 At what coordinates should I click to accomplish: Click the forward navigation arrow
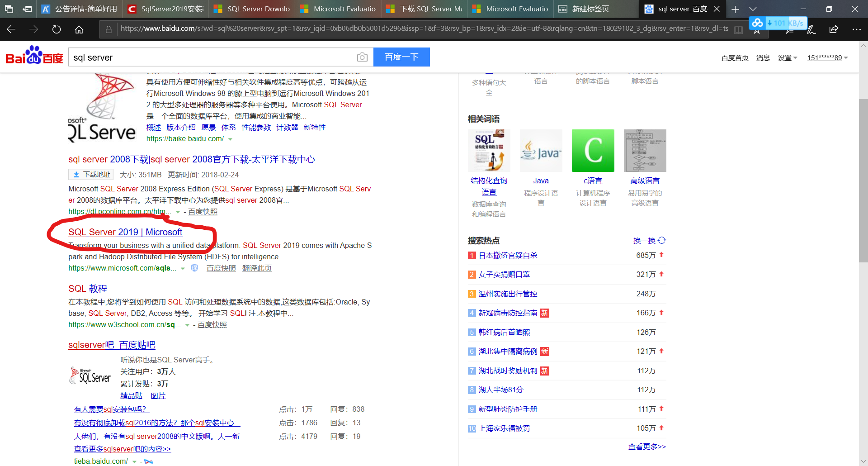(x=34, y=29)
